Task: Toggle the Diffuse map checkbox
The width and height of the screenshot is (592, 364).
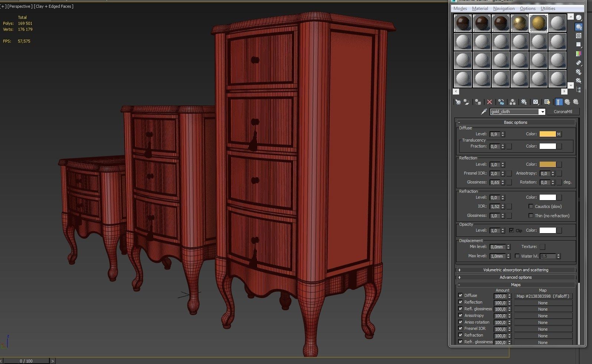Action: pos(460,295)
